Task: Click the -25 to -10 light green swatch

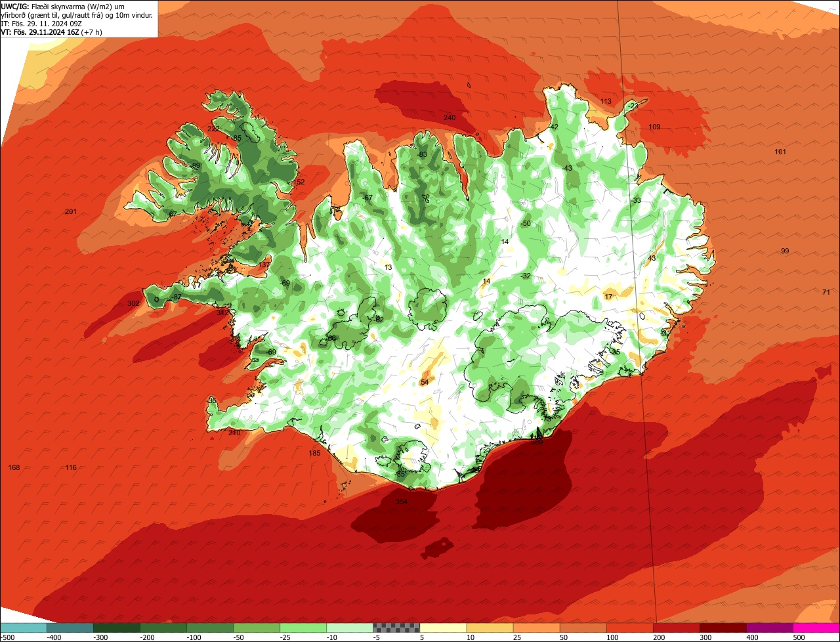Action: (303, 628)
